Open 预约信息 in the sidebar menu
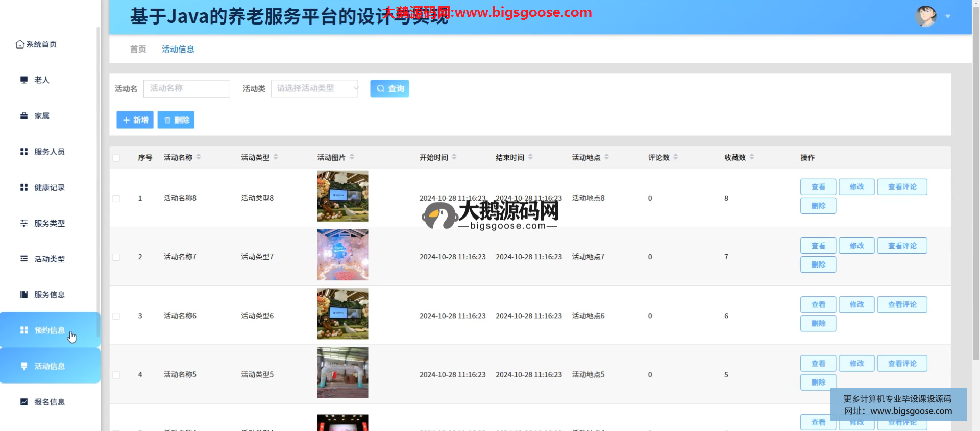This screenshot has width=980, height=431. click(x=50, y=330)
